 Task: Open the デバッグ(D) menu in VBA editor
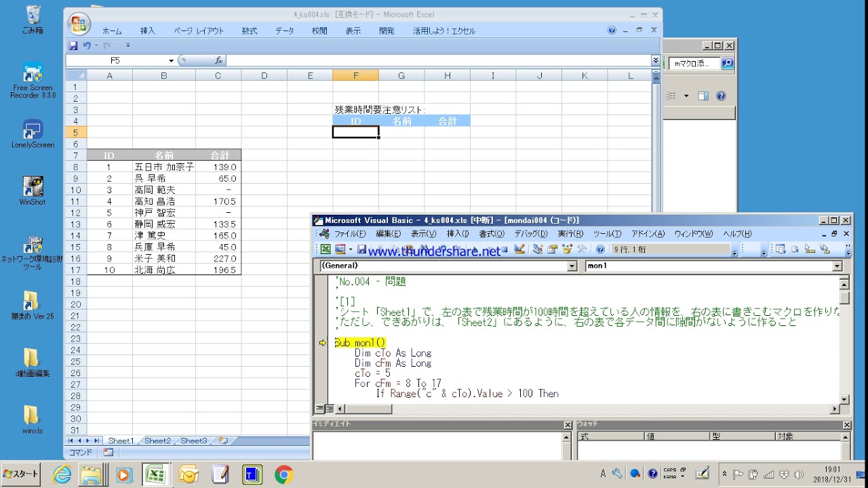click(x=530, y=234)
